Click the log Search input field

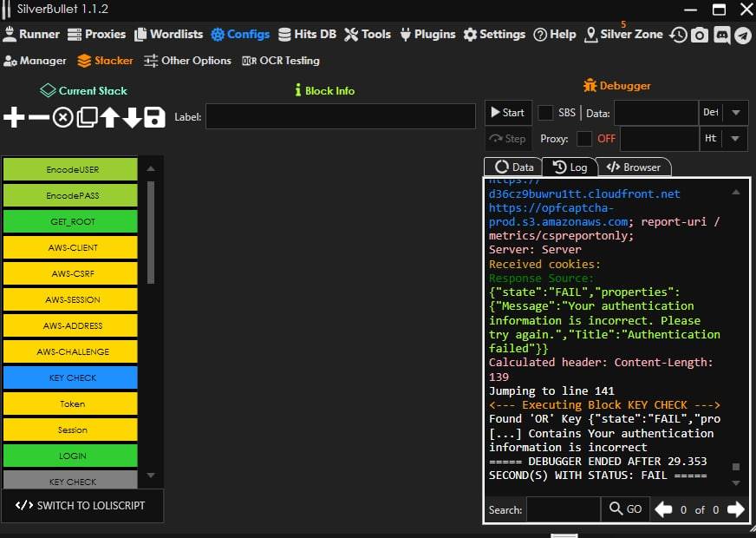(x=563, y=509)
